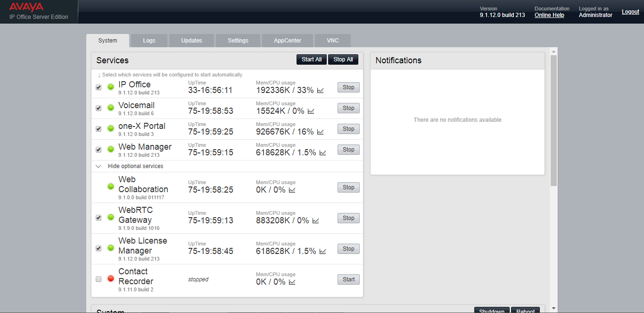Screen dimensions: 644x313
Task: Click the Logout link
Action: point(630,12)
